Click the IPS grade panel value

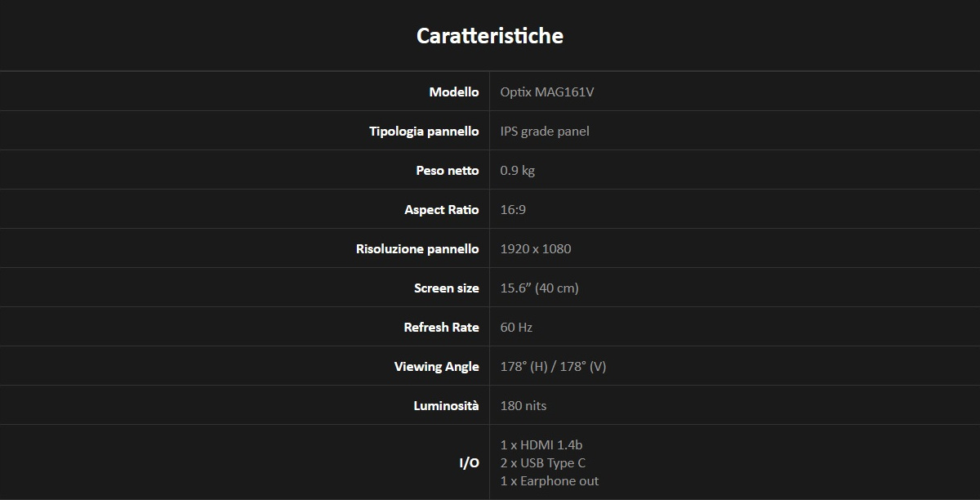point(545,131)
